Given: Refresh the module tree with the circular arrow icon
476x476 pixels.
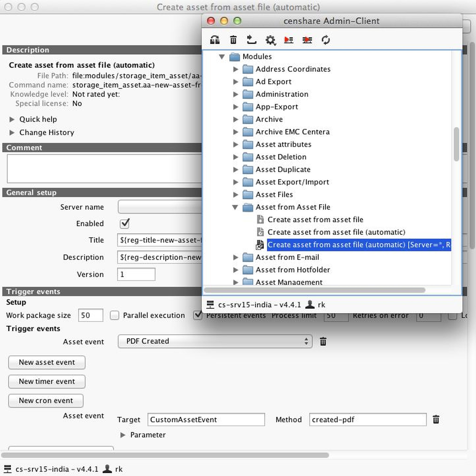Looking at the screenshot, I should coord(326,40).
